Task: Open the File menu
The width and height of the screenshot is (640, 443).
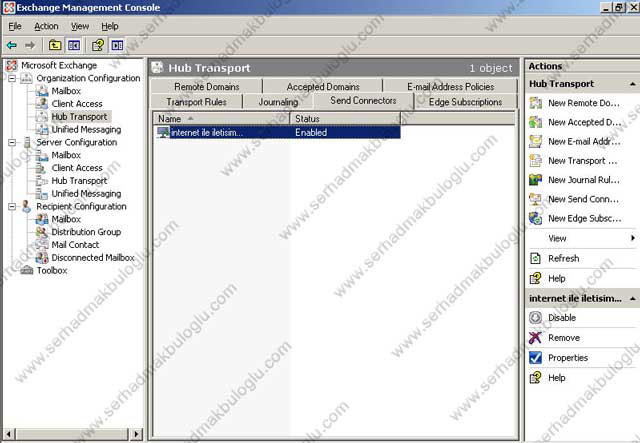Action: click(15, 26)
